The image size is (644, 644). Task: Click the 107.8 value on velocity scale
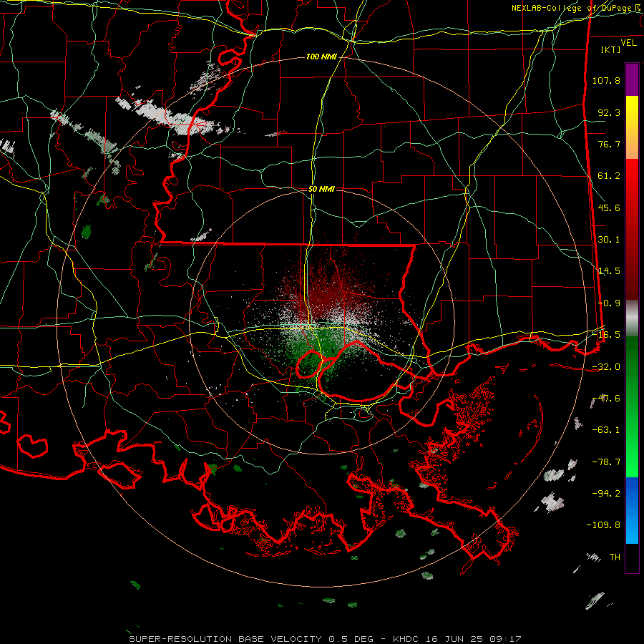tap(606, 80)
